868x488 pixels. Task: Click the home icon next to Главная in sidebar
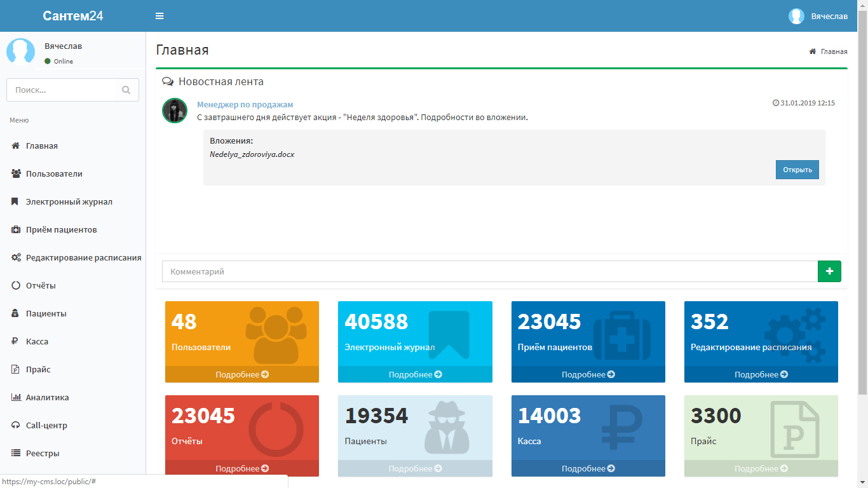pyautogui.click(x=16, y=146)
